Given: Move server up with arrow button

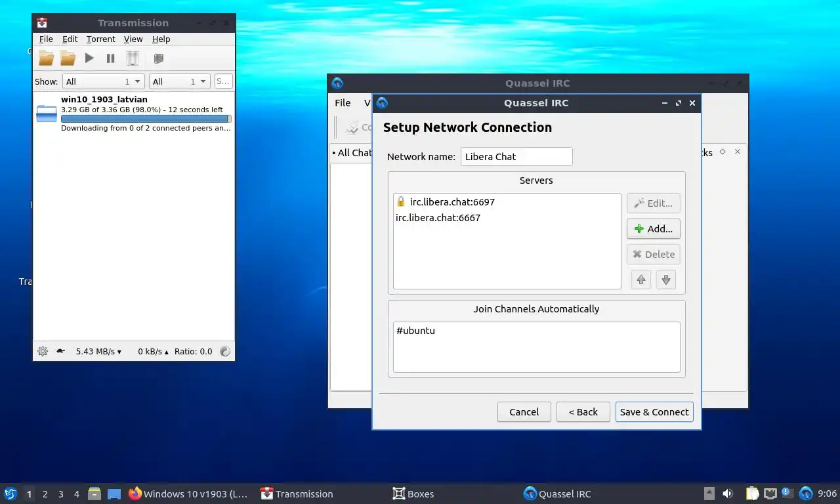Looking at the screenshot, I should [x=641, y=280].
